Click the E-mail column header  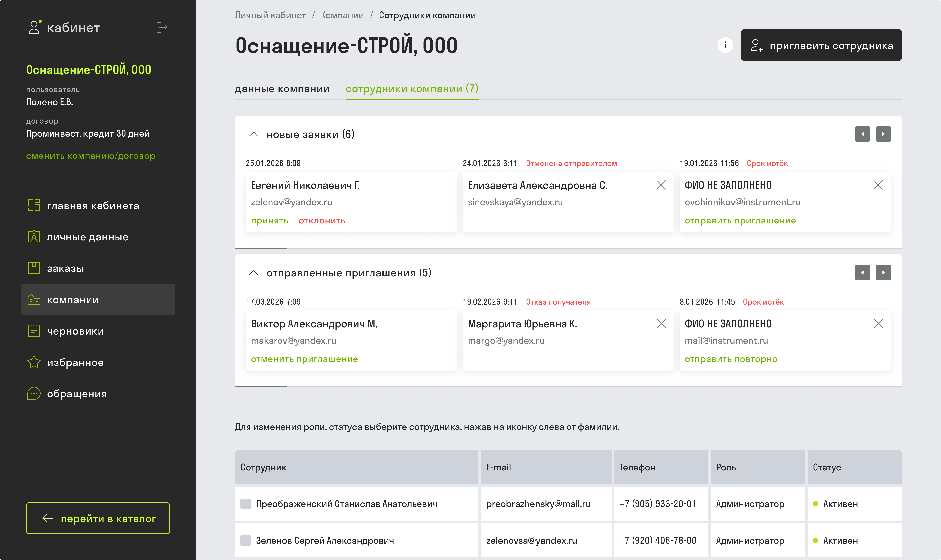(x=546, y=467)
